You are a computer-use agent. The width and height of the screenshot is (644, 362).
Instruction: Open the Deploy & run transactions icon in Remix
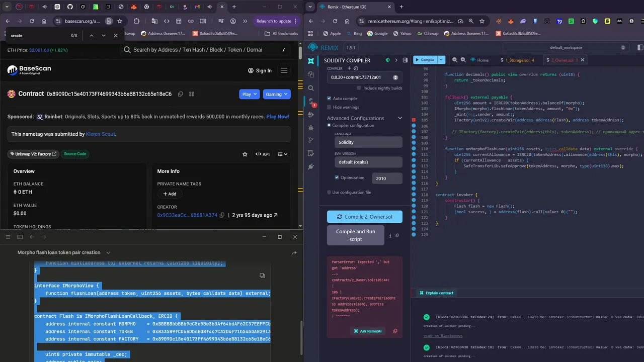pyautogui.click(x=311, y=115)
